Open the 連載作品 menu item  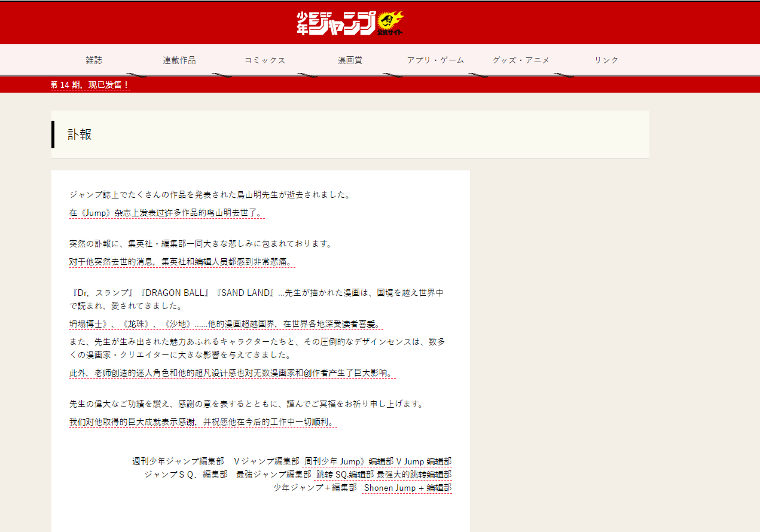(179, 60)
